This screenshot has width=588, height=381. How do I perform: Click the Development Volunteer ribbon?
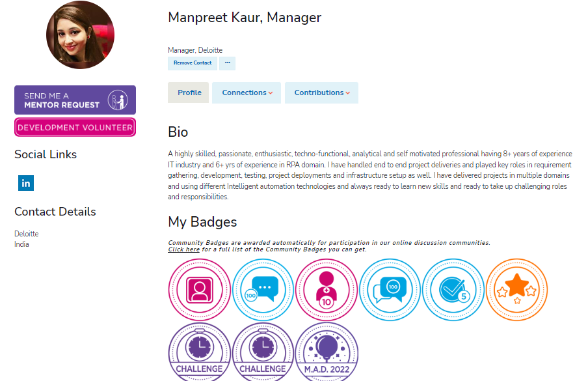pyautogui.click(x=75, y=127)
